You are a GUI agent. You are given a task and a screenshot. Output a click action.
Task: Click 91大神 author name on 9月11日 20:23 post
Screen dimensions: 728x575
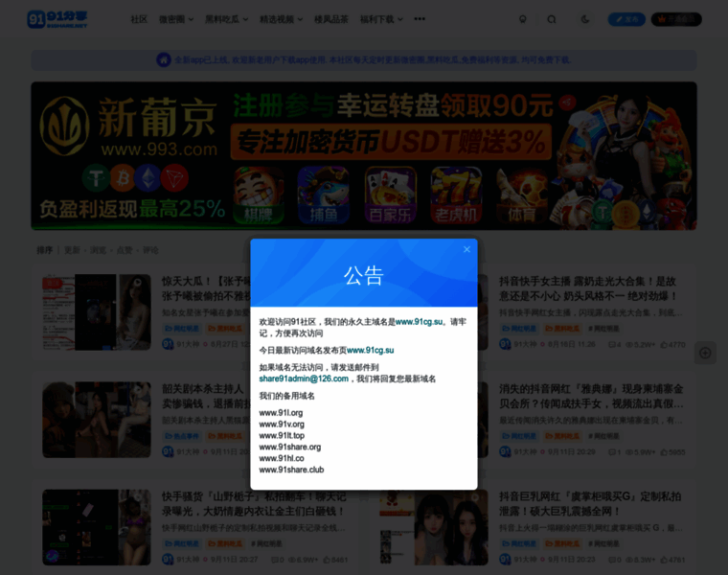point(525,560)
